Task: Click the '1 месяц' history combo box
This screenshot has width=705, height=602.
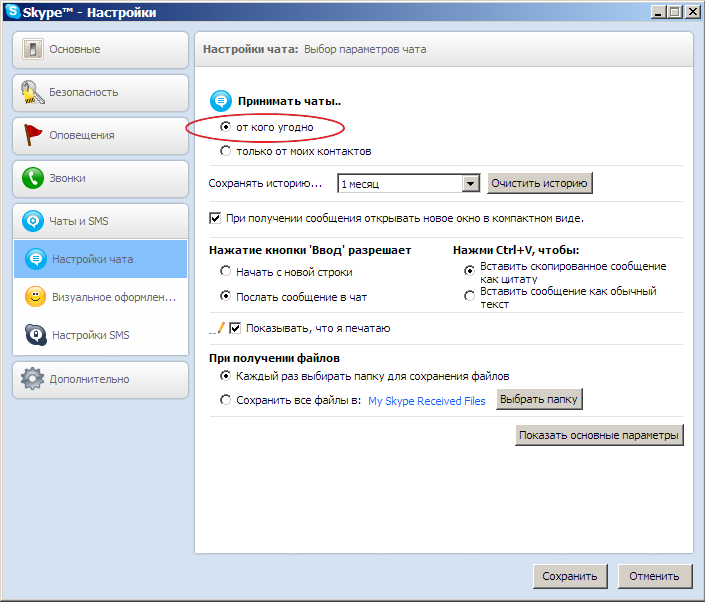Action: point(409,183)
